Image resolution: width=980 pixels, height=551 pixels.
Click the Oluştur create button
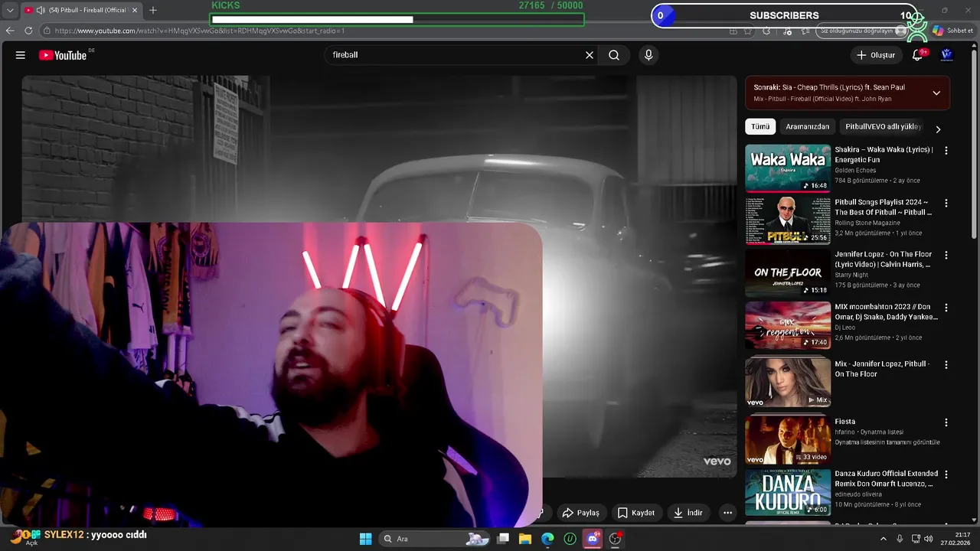(875, 55)
